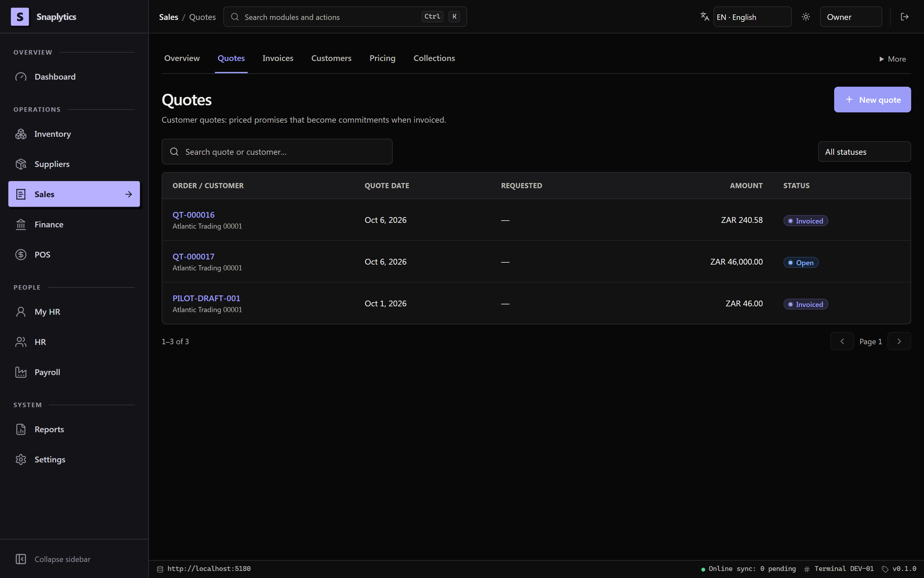
Task: Click Invoiced badge on QT-000016 row
Action: [x=806, y=221]
